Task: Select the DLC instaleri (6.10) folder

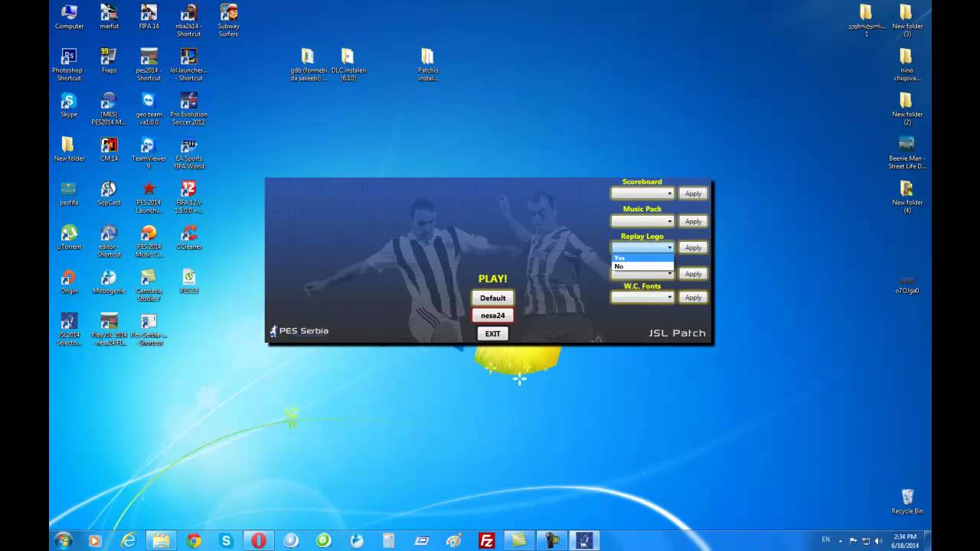Action: (x=348, y=65)
